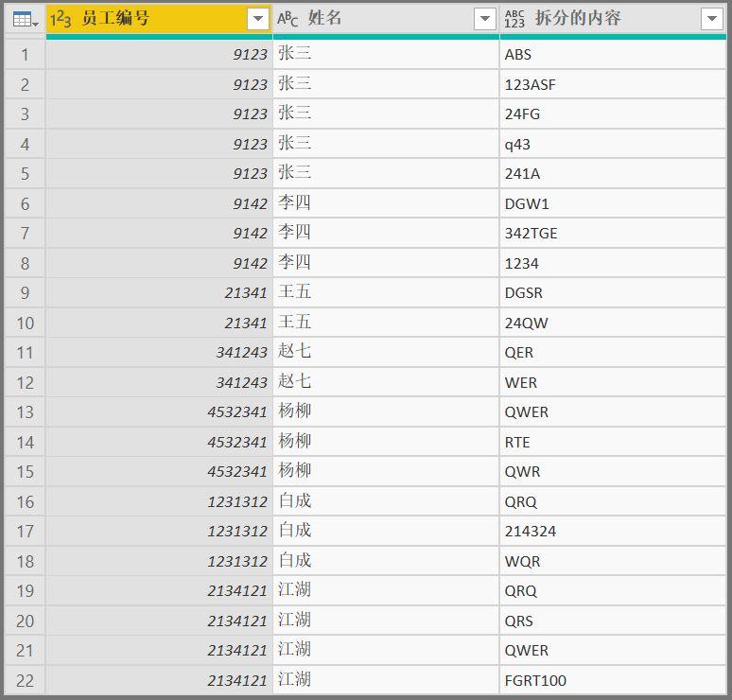The height and width of the screenshot is (700, 732).
Task: Click the cell containing DGW1
Action: coord(613,203)
